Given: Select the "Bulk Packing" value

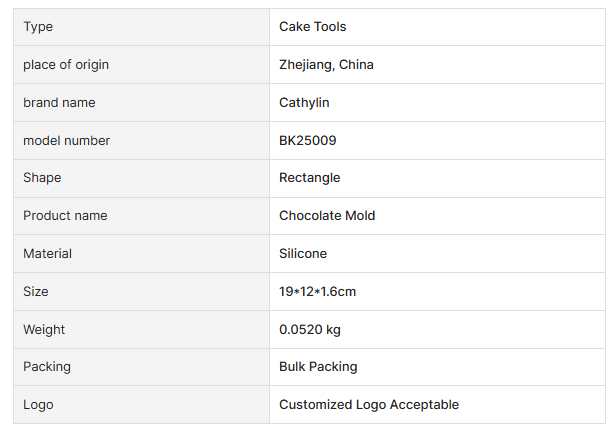Looking at the screenshot, I should (318, 367).
